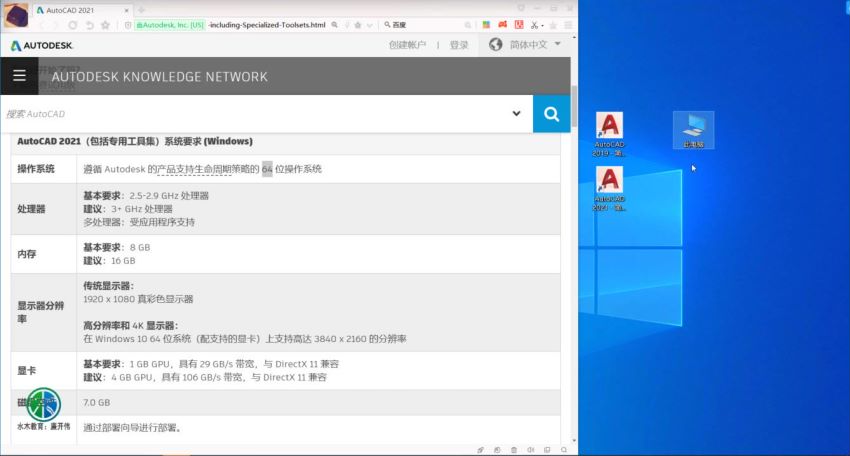The image size is (850, 456).
Task: Click the forward navigation arrow
Action: click(56, 25)
